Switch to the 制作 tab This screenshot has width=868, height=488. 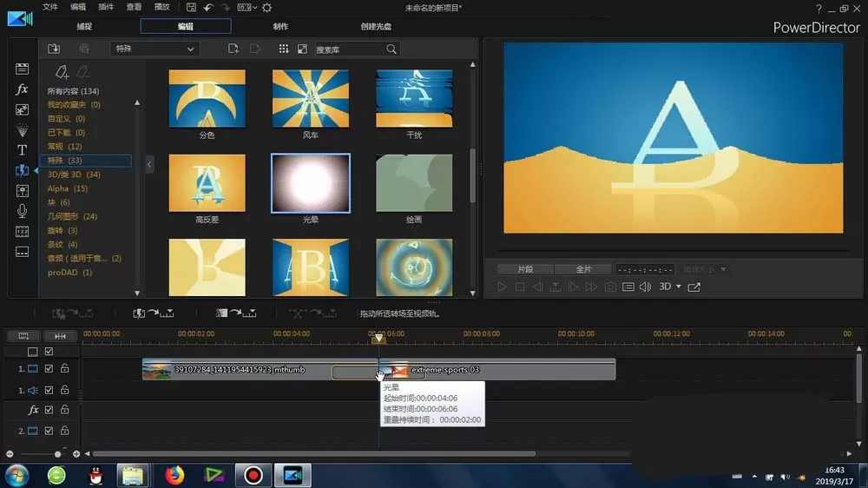(280, 26)
